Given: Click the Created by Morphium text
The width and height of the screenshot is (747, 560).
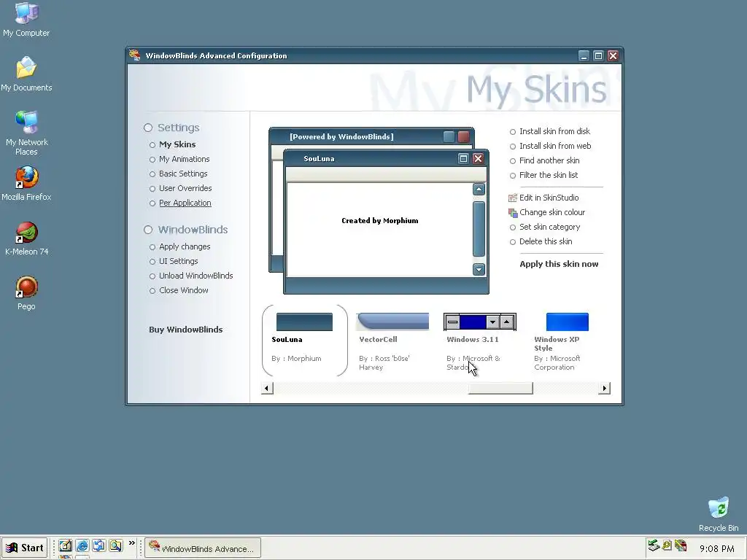Looking at the screenshot, I should tap(379, 220).
